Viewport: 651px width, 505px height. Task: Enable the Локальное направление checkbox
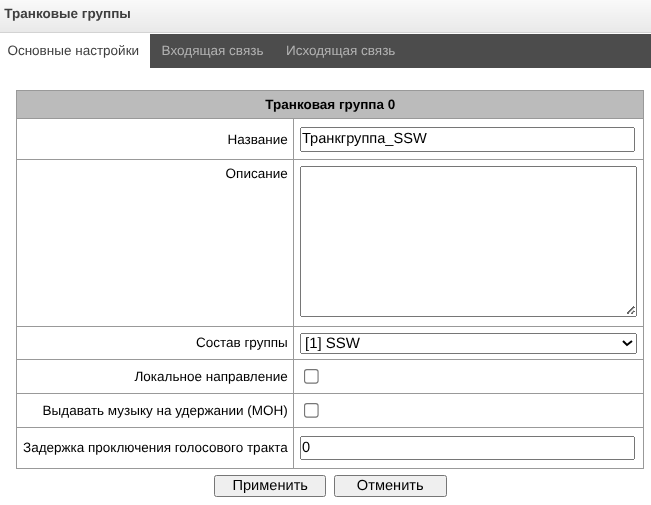coord(311,377)
